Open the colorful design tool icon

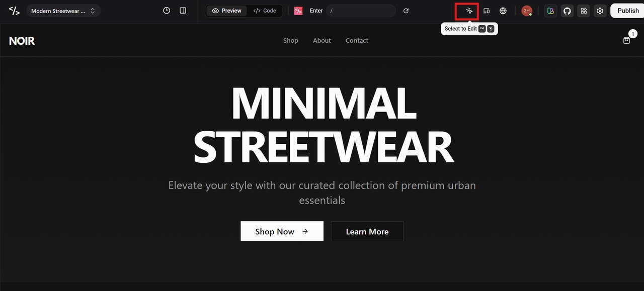(x=550, y=11)
